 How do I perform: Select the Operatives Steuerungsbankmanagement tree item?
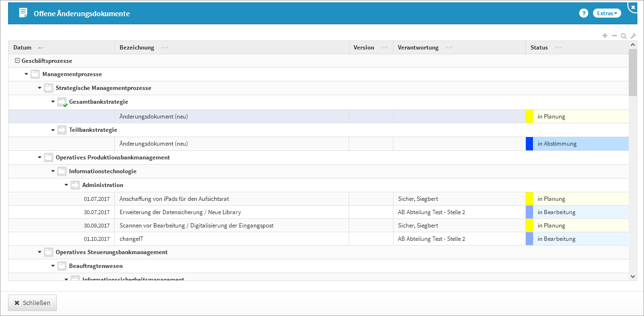point(111,252)
